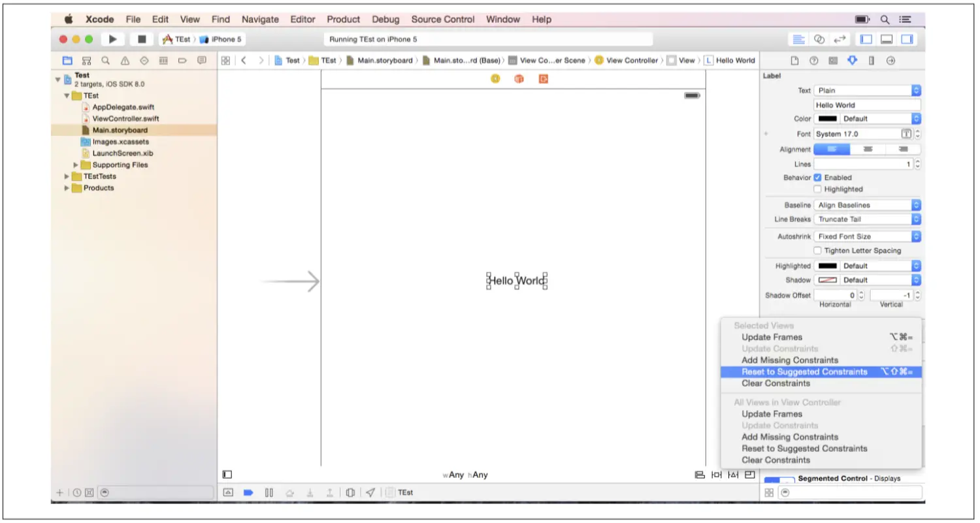Click the Align constraints icon at canvas bottom
The width and height of the screenshot is (980, 523).
click(700, 475)
